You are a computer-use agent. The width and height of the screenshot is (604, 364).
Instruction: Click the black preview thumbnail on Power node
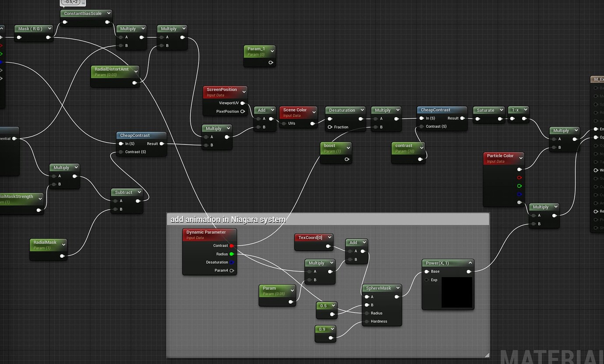[457, 292]
